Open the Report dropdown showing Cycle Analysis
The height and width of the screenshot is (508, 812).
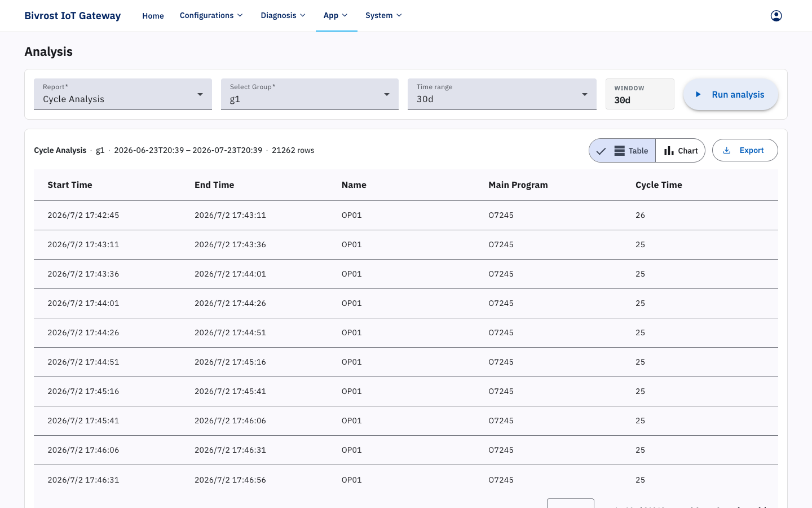point(123,94)
